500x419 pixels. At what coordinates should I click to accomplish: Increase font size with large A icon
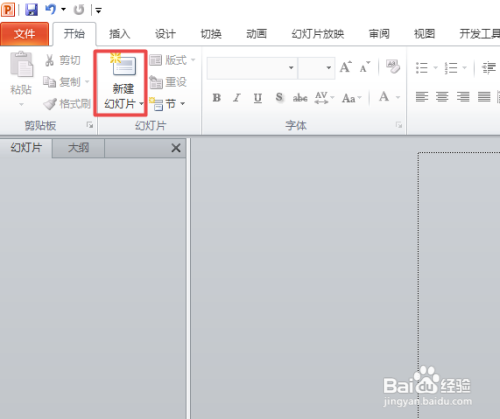[346, 67]
